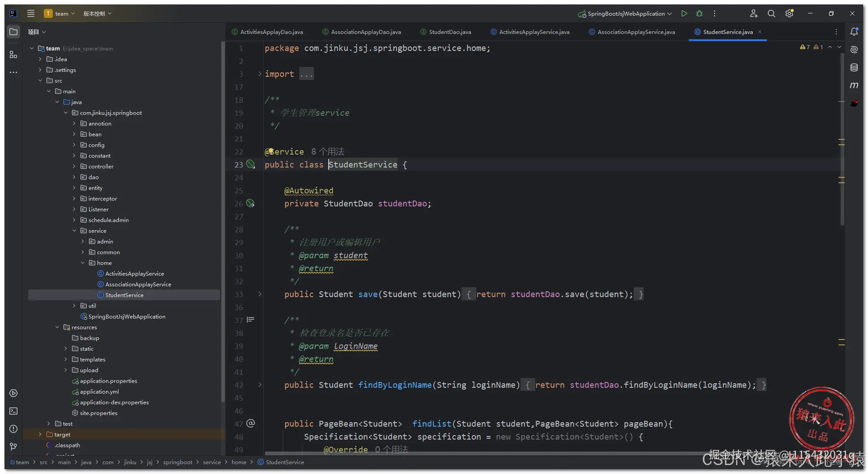
Task: Unfold the findByLoginName method on line 42
Action: (260, 385)
